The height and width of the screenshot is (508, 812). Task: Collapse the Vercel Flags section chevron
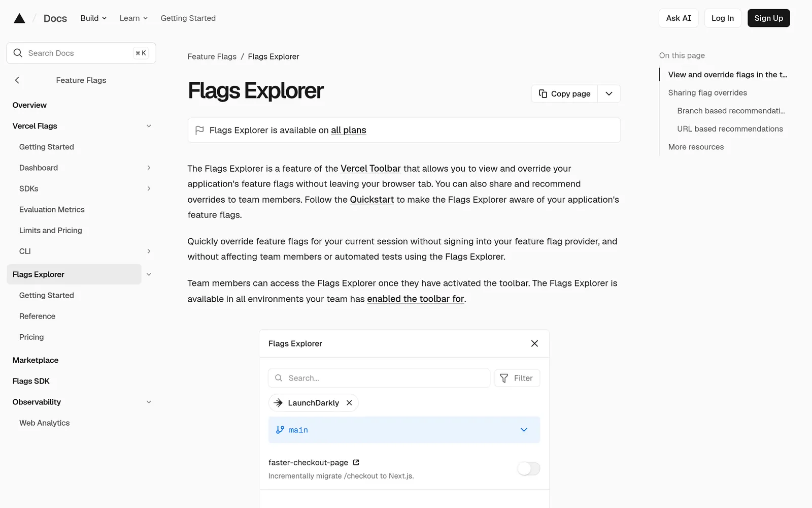click(x=149, y=126)
